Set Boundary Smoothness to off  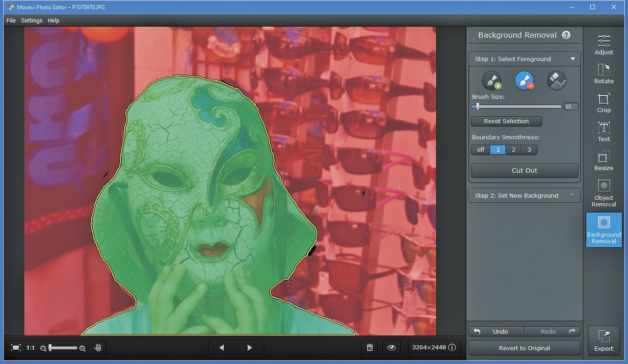480,150
